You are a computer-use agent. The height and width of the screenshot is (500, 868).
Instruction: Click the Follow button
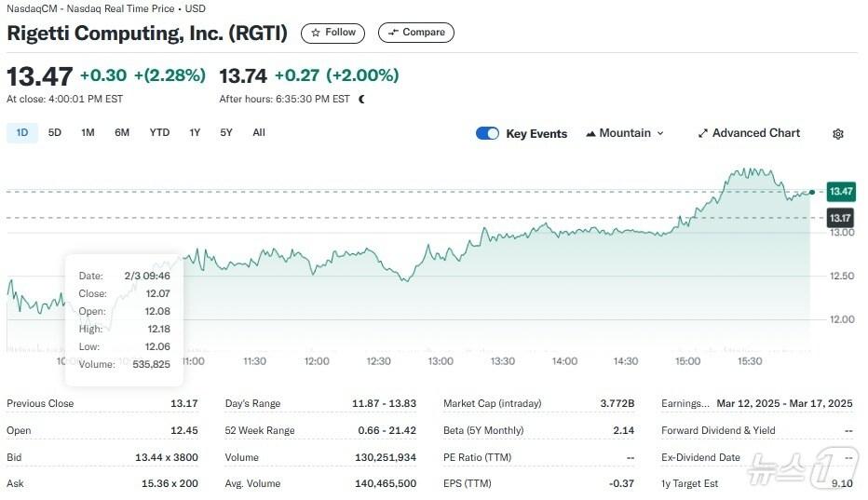coord(332,33)
